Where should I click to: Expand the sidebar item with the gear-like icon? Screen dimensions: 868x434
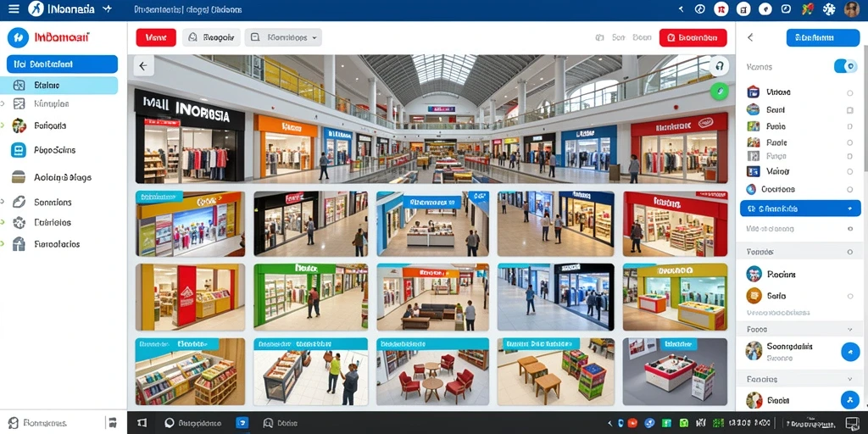3,223
